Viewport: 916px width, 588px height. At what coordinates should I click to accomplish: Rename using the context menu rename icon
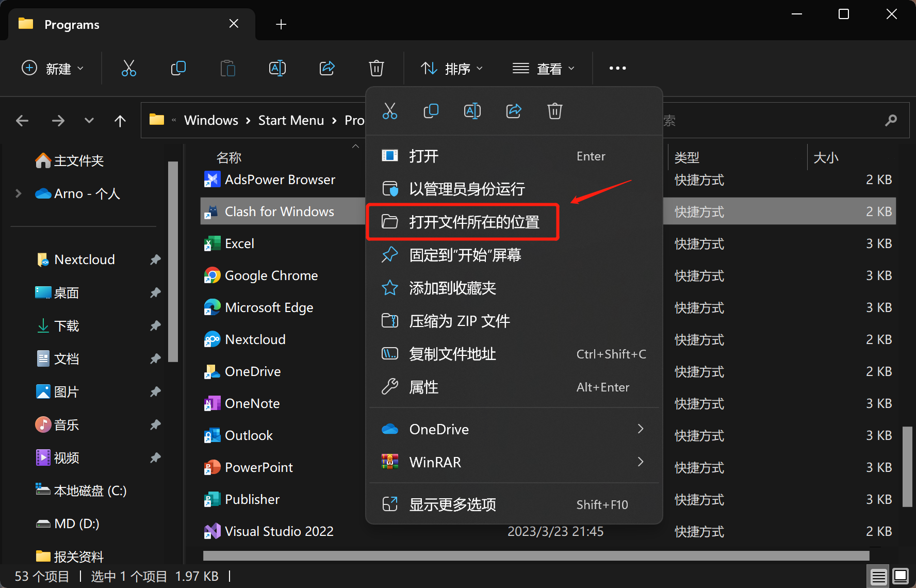[472, 111]
